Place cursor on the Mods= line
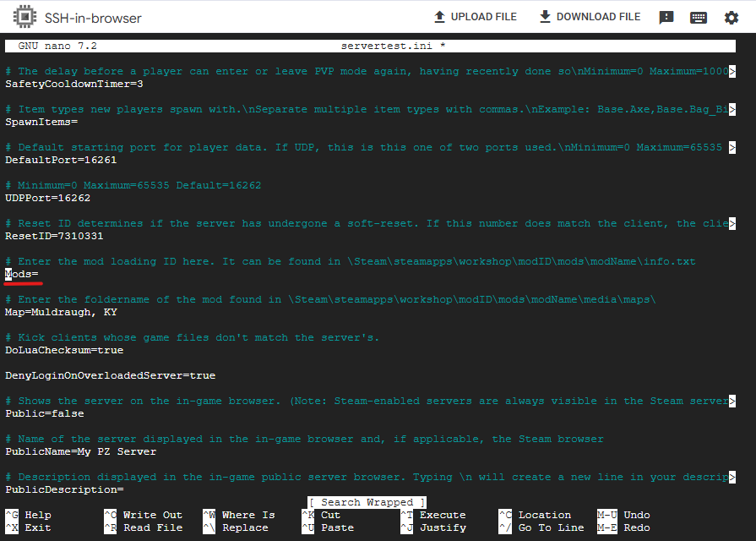Screen dimensions: 756x541 pyautogui.click(x=22, y=274)
